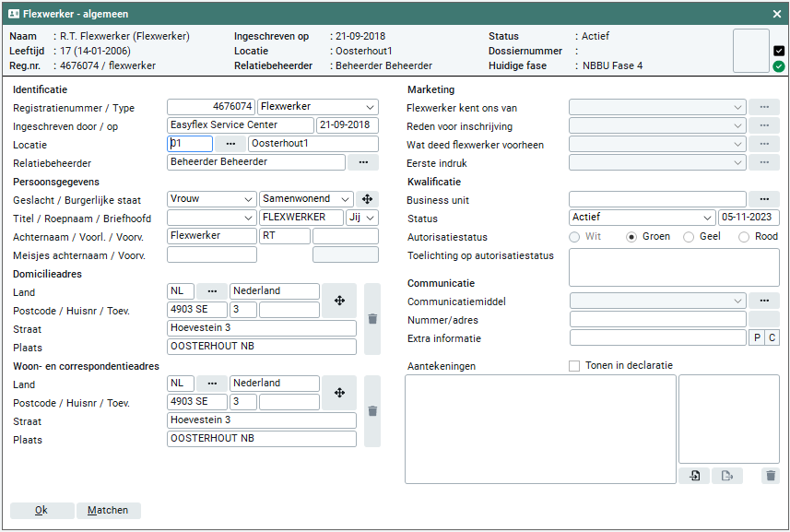Click the move icon beside Burgerlijke staat

pyautogui.click(x=368, y=199)
